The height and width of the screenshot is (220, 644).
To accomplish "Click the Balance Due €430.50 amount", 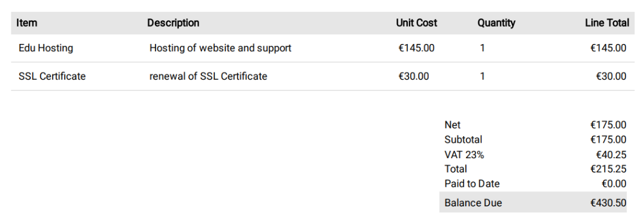I will (x=608, y=203).
